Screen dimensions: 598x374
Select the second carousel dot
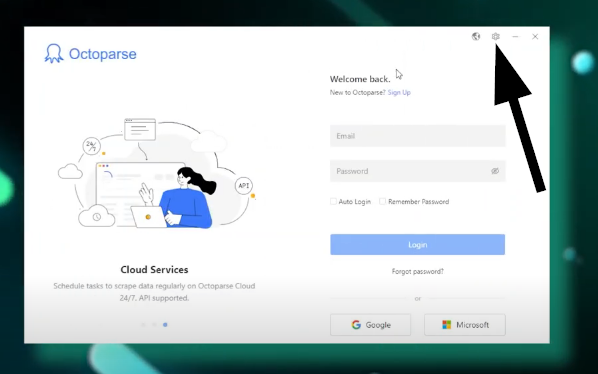point(154,325)
